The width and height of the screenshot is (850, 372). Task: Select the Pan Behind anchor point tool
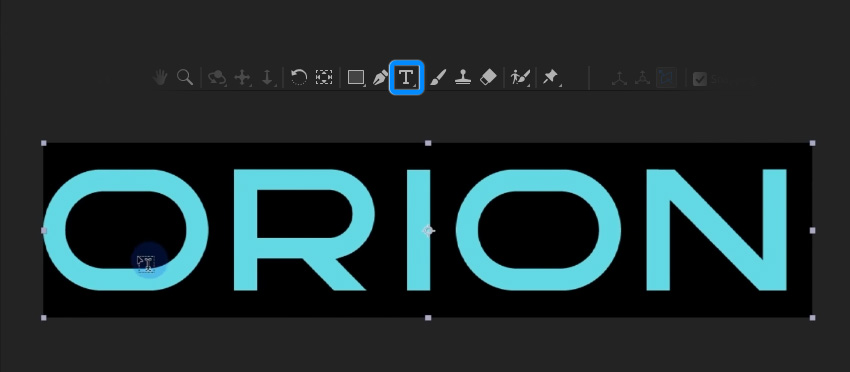(x=324, y=78)
